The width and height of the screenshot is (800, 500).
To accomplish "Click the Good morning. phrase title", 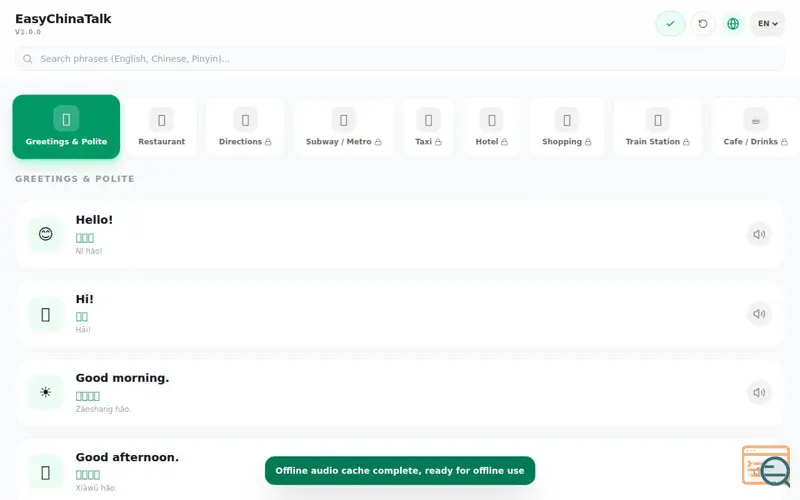I will pos(122,378).
